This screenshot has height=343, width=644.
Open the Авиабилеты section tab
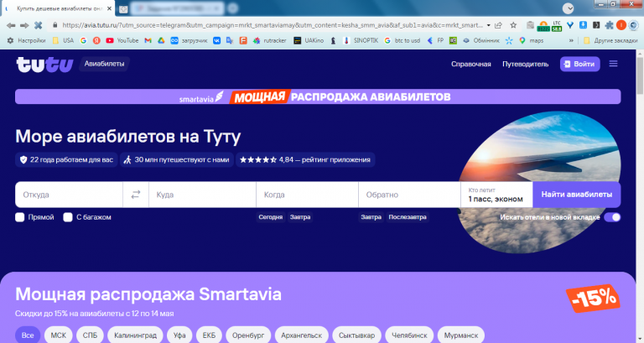(104, 64)
